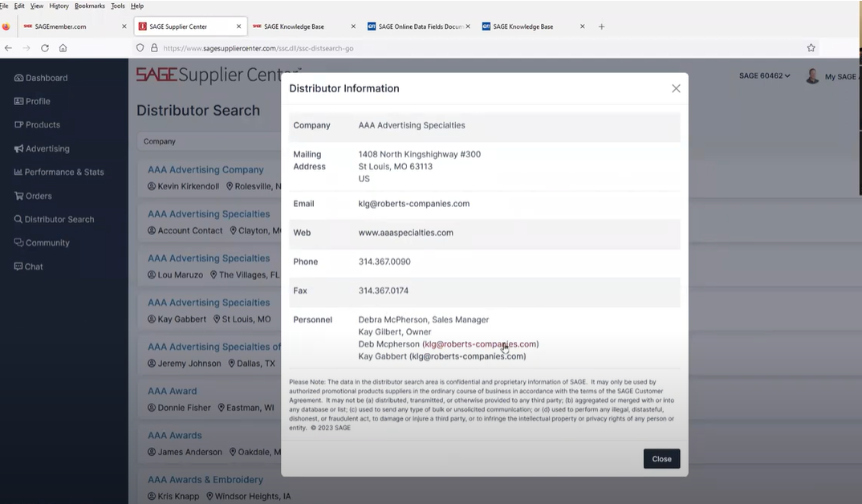The width and height of the screenshot is (862, 504).
Task: Open Performance & Stats page
Action: (x=59, y=172)
